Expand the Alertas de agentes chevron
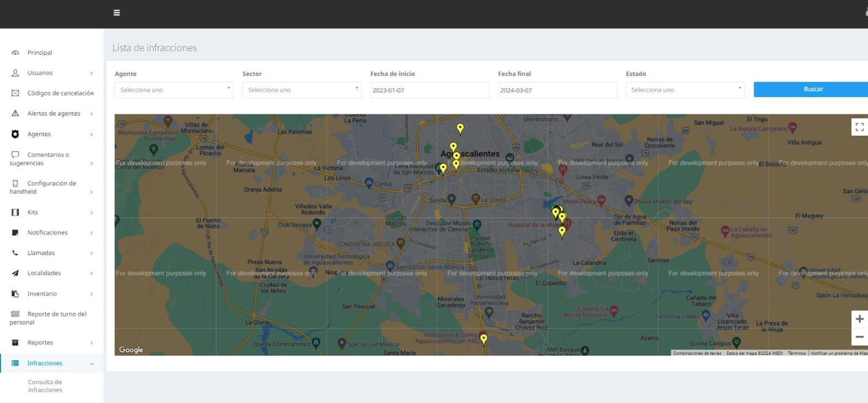The width and height of the screenshot is (868, 403). pos(92,114)
